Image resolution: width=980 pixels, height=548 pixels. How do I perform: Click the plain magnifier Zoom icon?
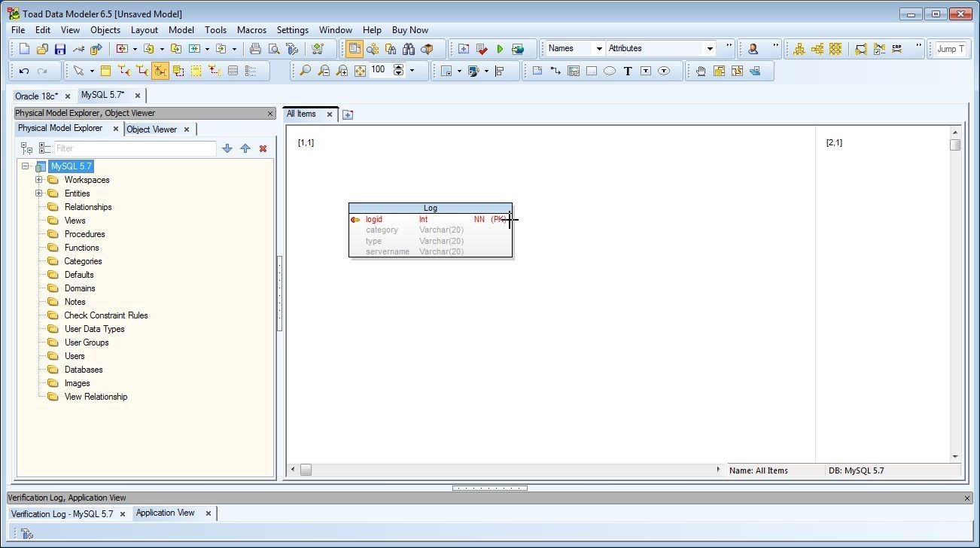[x=305, y=71]
